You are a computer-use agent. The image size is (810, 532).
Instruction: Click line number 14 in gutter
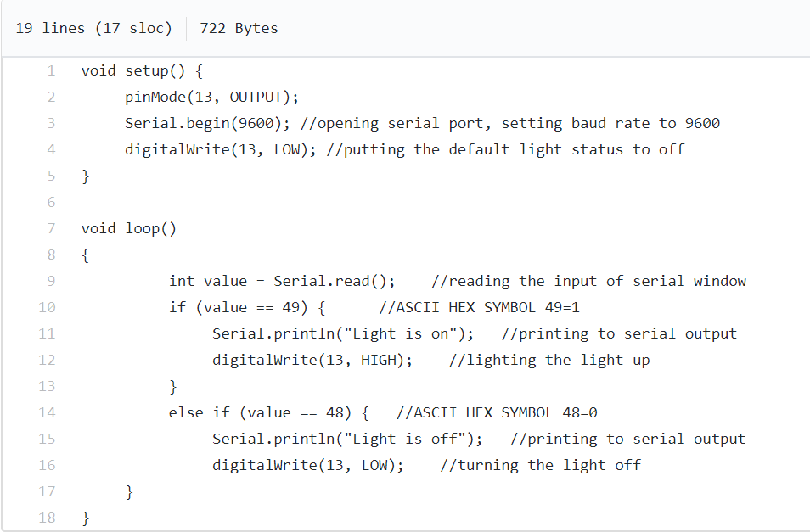pos(47,413)
